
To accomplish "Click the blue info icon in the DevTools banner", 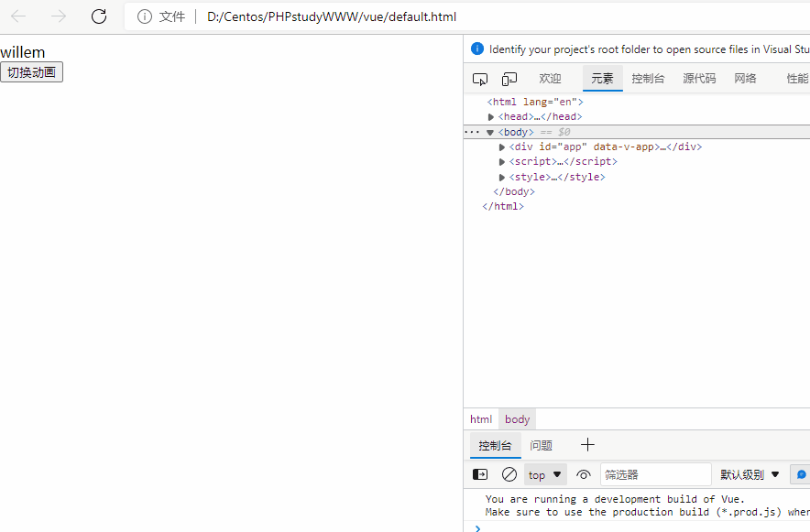I will tap(477, 49).
